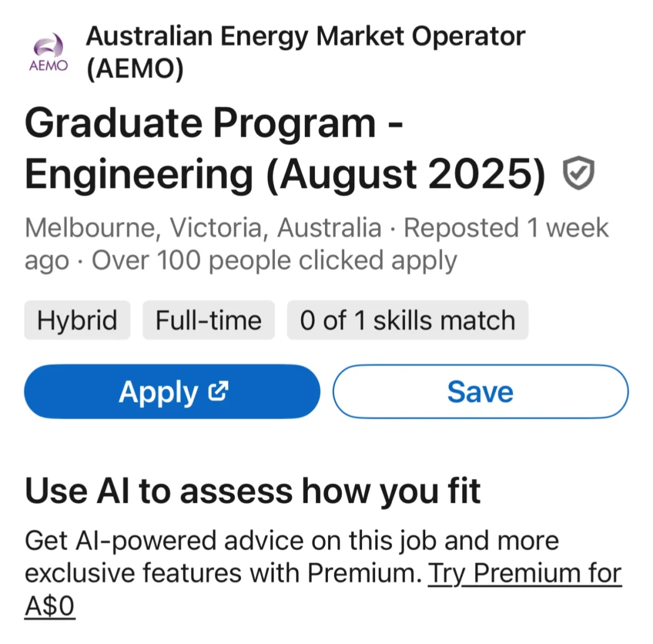Open the 0 of 1 skills match chip

coord(407,321)
